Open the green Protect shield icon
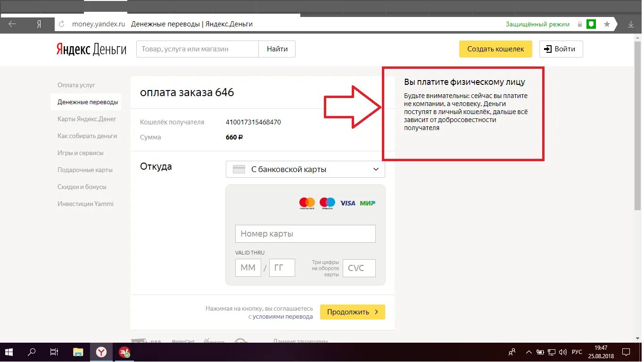This screenshot has width=644, height=362. click(591, 24)
